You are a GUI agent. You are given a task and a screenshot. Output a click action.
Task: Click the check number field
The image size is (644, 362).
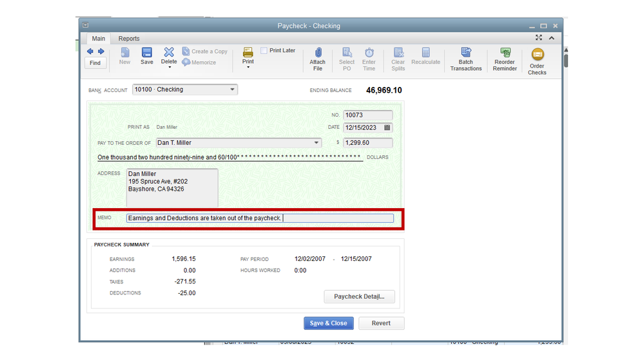pos(367,115)
